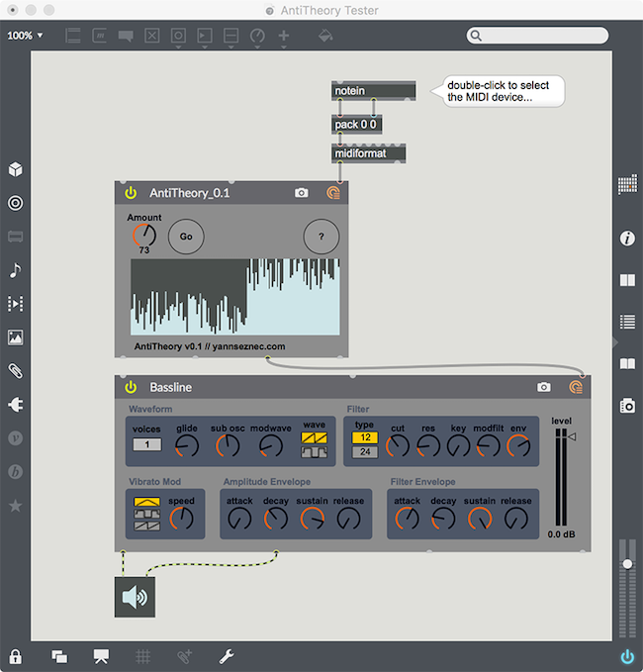
Task: Toggle the speaker audio output button
Action: pyautogui.click(x=135, y=597)
